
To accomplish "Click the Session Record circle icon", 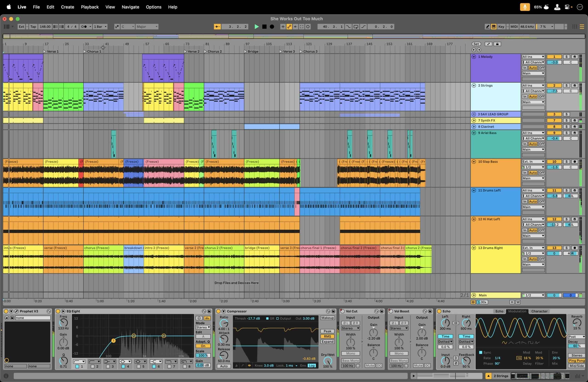I will 308,27.
